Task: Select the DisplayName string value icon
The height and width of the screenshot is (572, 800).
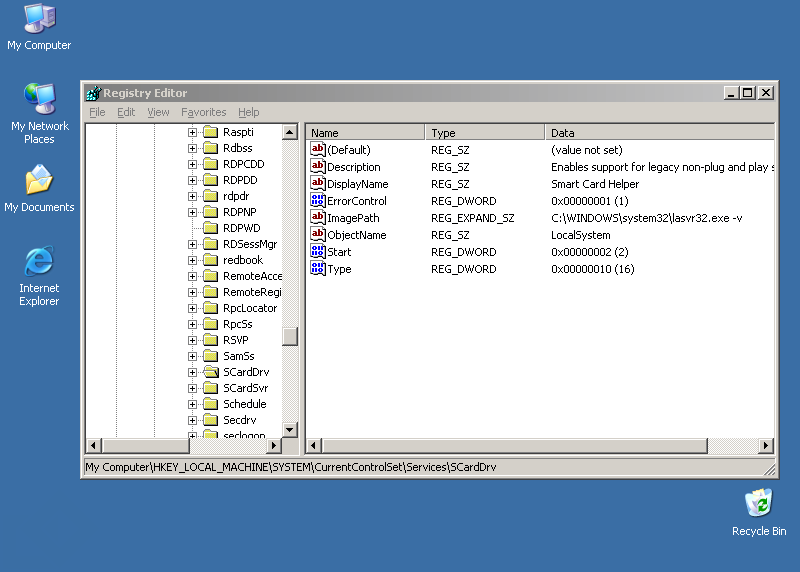Action: click(317, 183)
